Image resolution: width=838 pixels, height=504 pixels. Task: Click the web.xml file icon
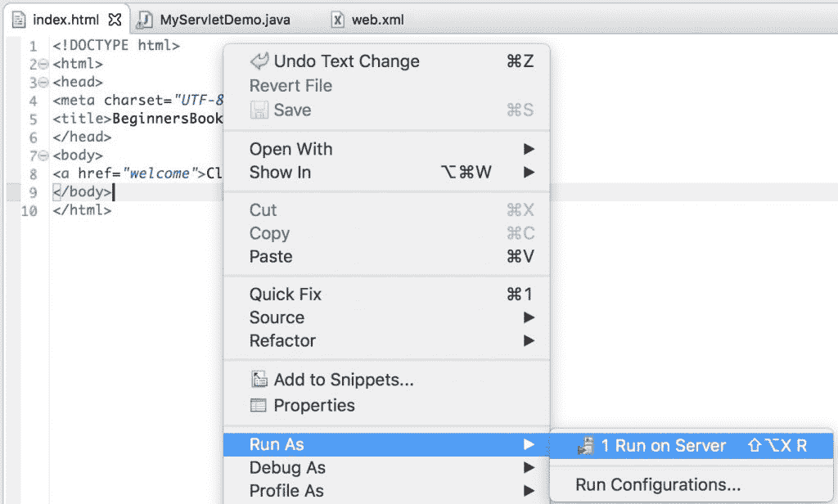(x=337, y=19)
